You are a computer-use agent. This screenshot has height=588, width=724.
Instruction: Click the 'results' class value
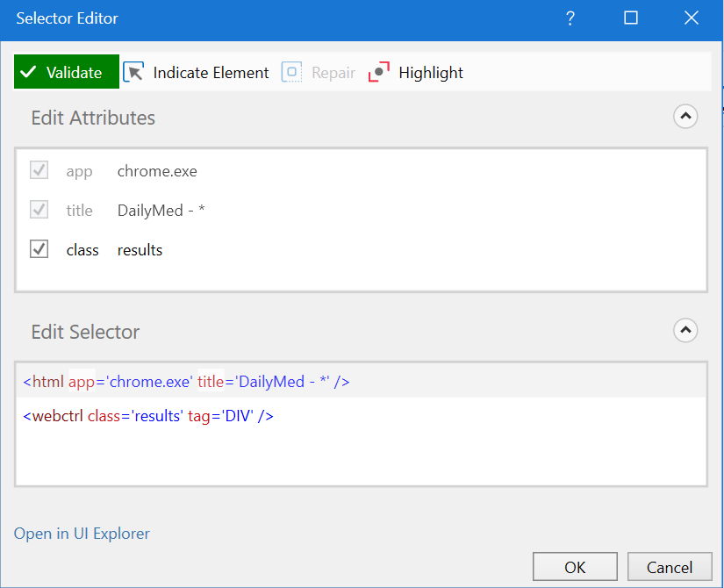pyautogui.click(x=140, y=249)
